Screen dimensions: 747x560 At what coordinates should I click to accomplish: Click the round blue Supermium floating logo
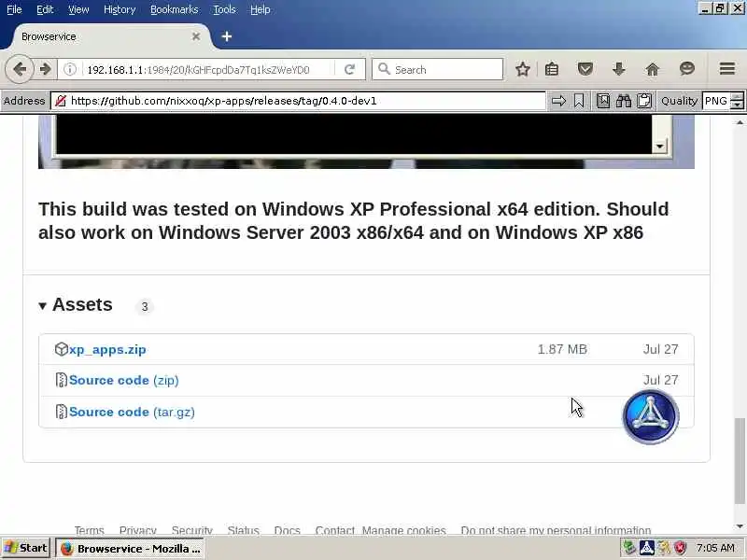(x=651, y=416)
